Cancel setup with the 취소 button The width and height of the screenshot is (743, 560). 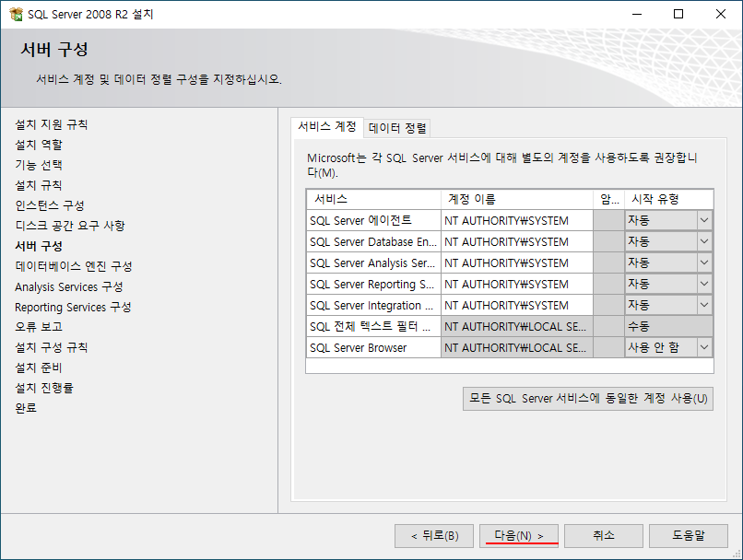(604, 536)
